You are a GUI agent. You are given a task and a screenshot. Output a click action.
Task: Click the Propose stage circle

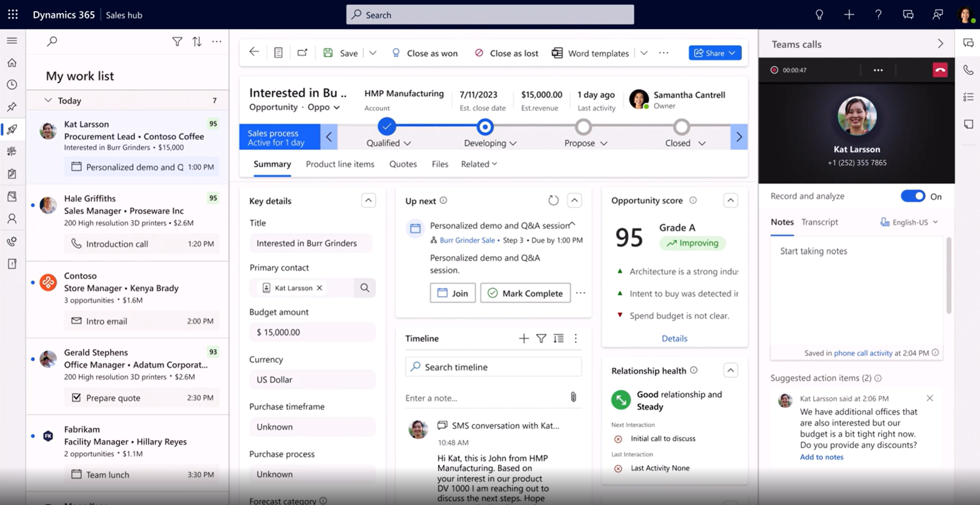coord(583,127)
